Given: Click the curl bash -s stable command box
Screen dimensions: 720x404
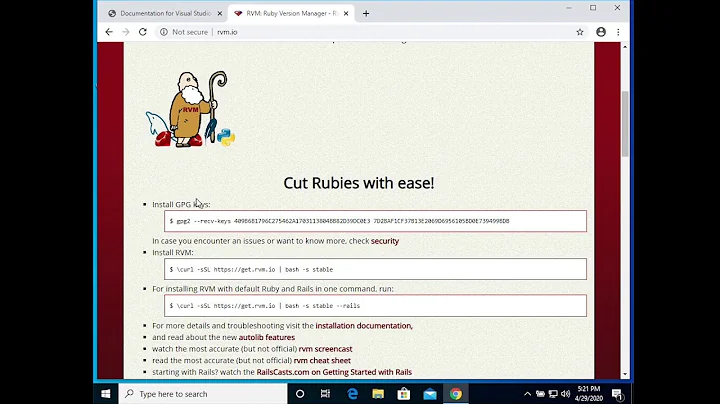Looking at the screenshot, I should tap(375, 269).
